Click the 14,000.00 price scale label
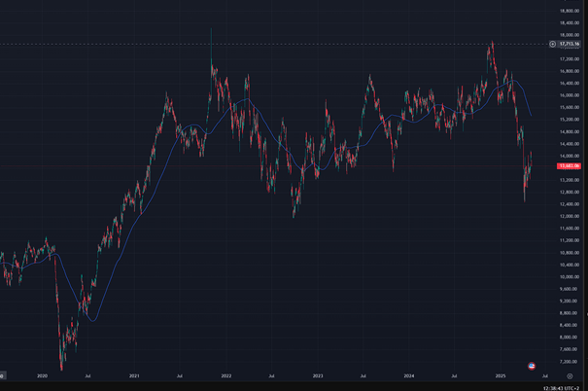 point(570,156)
